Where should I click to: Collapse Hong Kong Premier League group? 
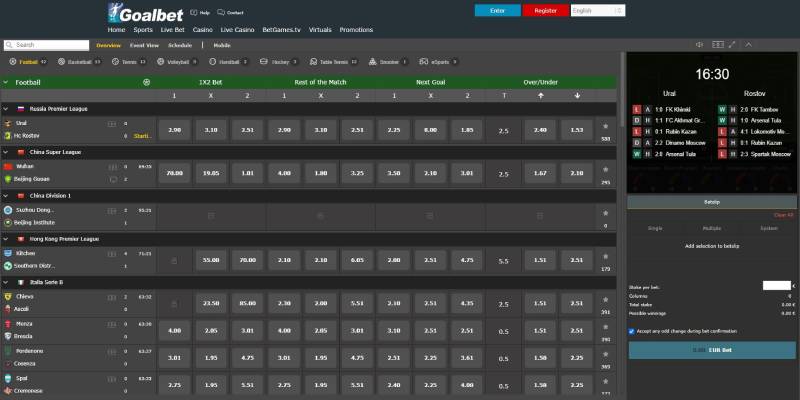[x=6, y=239]
